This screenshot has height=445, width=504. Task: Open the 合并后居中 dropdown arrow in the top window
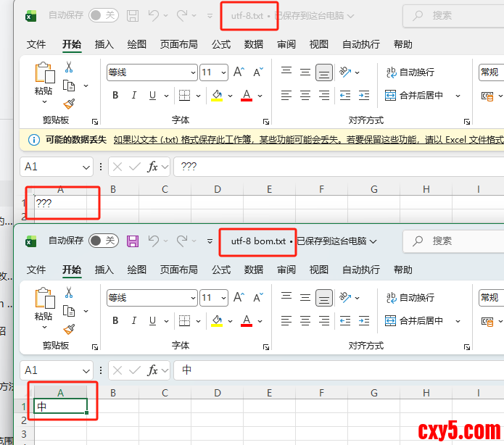coord(458,96)
